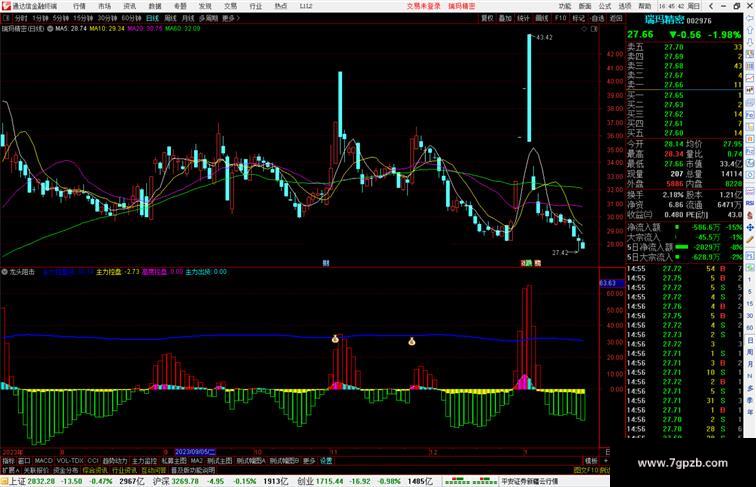Click the highlighted date 2023/09/05 marker
756x487 pixels.
tap(195, 452)
